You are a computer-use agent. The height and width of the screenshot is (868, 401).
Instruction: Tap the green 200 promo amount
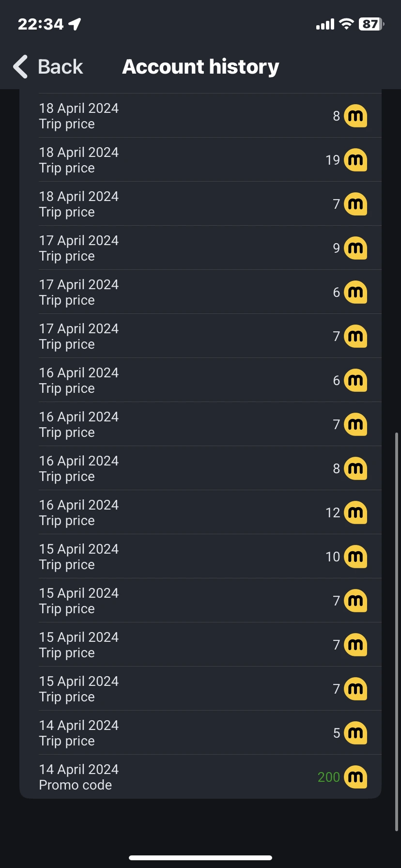[328, 777]
